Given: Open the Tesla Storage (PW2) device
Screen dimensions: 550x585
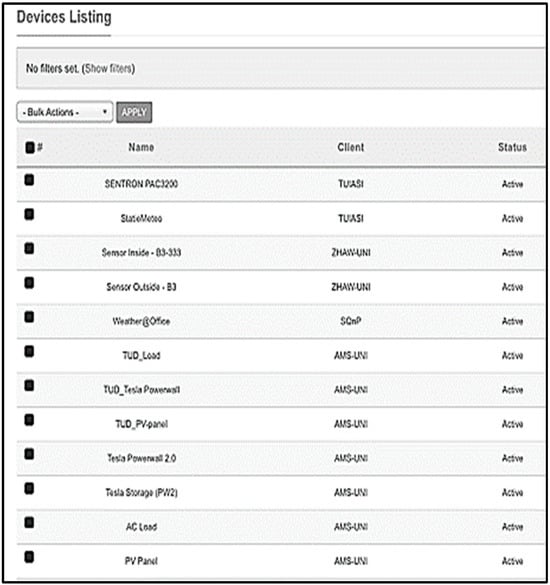Looking at the screenshot, I should tap(141, 492).
